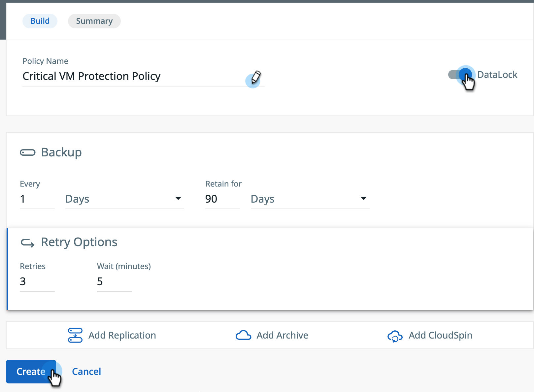
Task: Click the Add Replication icon
Action: pos(75,335)
